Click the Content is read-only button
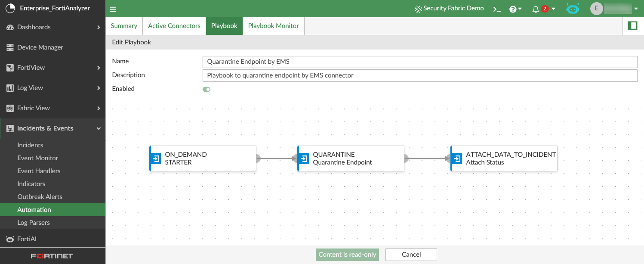 coord(348,255)
